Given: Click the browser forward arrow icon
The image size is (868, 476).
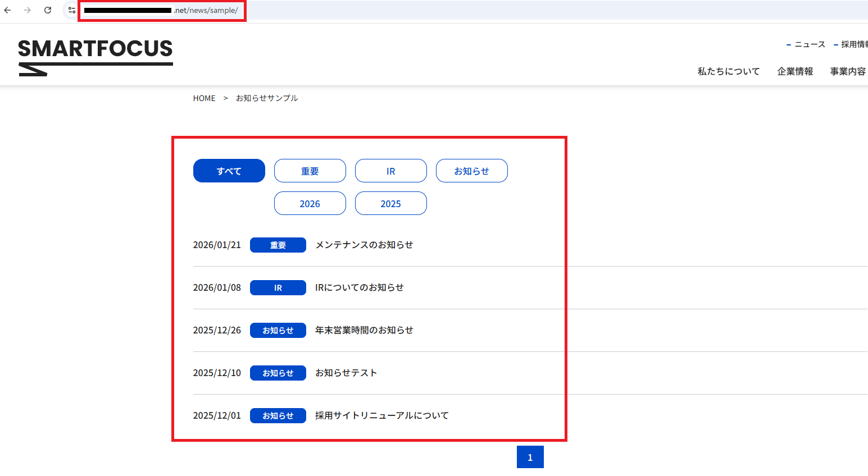Looking at the screenshot, I should click(28, 10).
